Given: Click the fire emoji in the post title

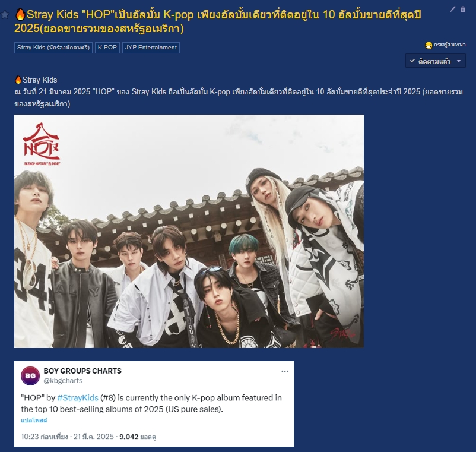Looking at the screenshot, I should [x=20, y=14].
